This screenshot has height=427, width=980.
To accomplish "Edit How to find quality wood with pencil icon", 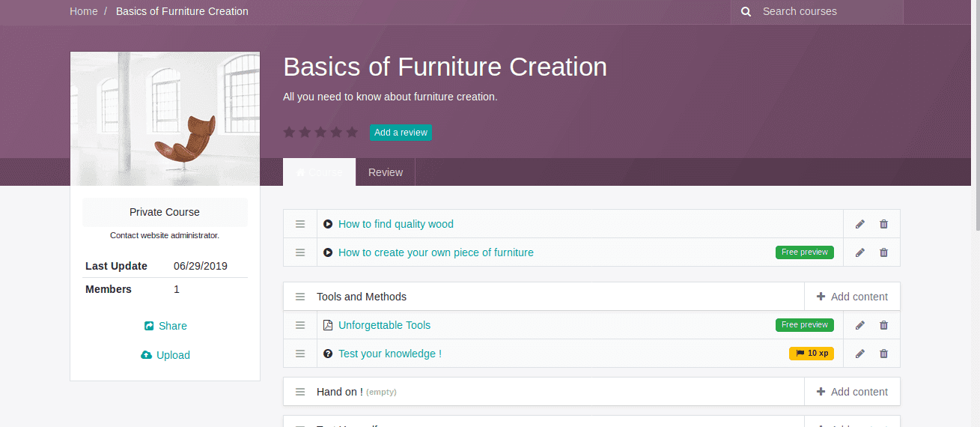I will [x=860, y=224].
